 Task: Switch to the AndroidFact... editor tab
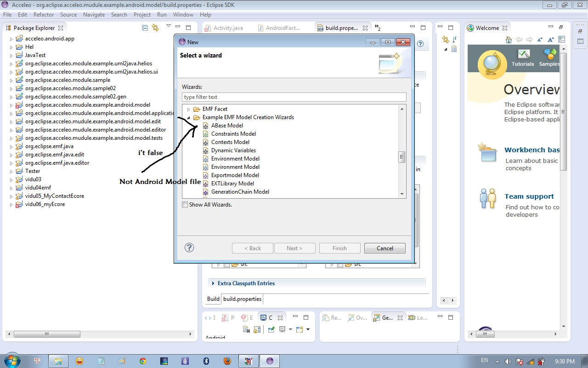click(x=279, y=28)
